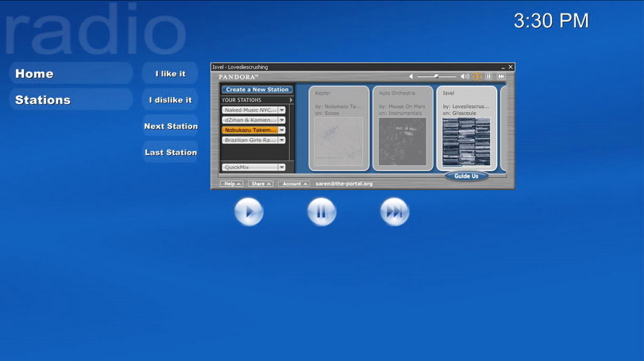Click the I like it button

171,74
